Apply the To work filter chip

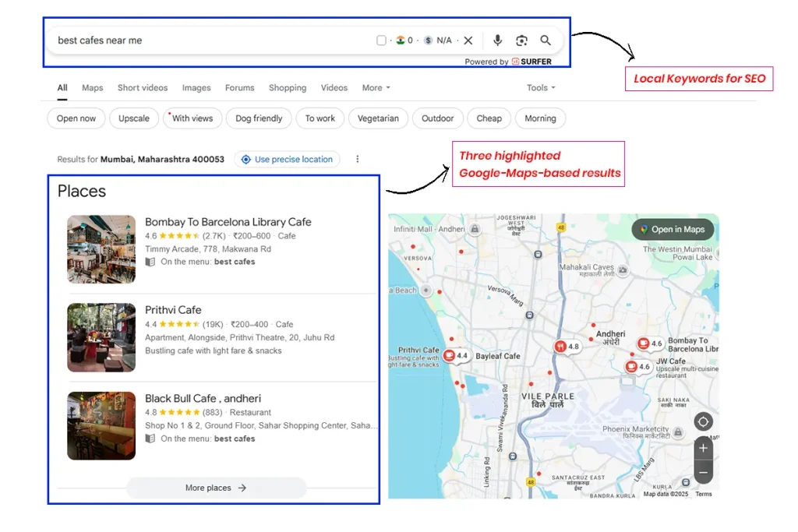(x=320, y=118)
